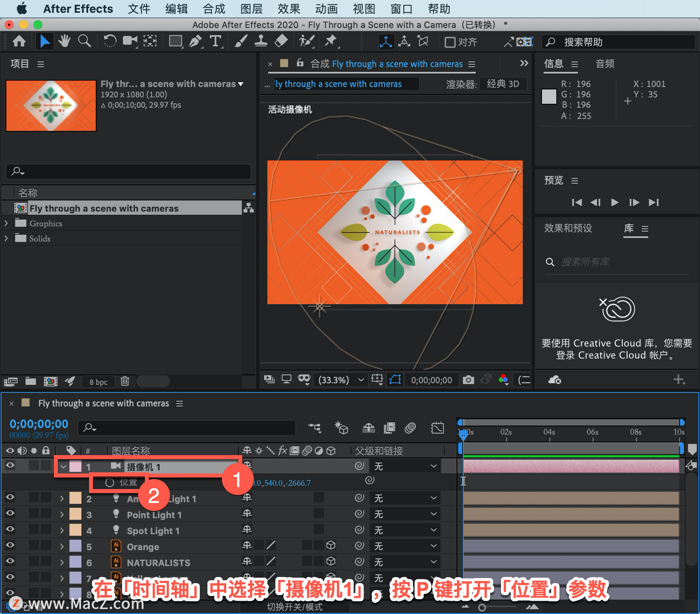Jump to last frame in preview
700x614 pixels.
[654, 202]
